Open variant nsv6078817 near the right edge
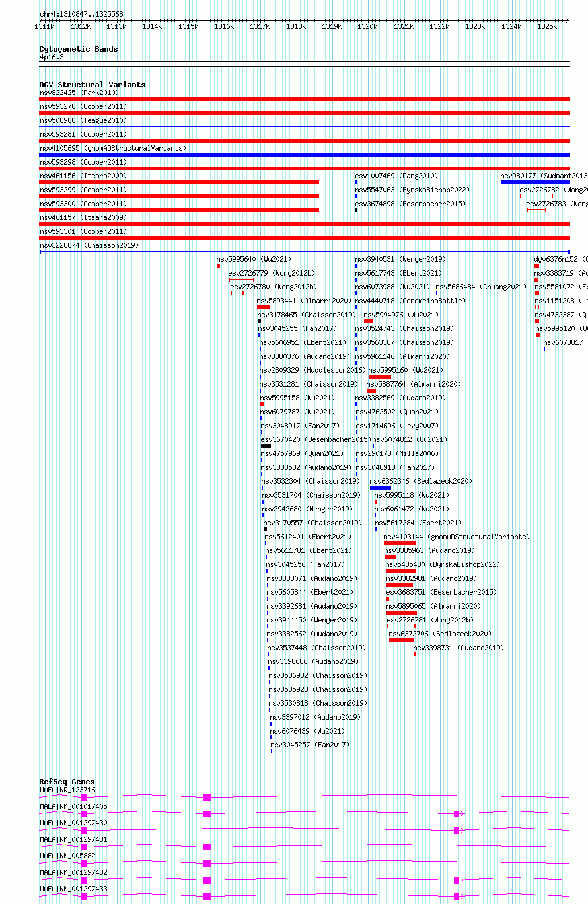588x904 pixels. click(x=564, y=342)
